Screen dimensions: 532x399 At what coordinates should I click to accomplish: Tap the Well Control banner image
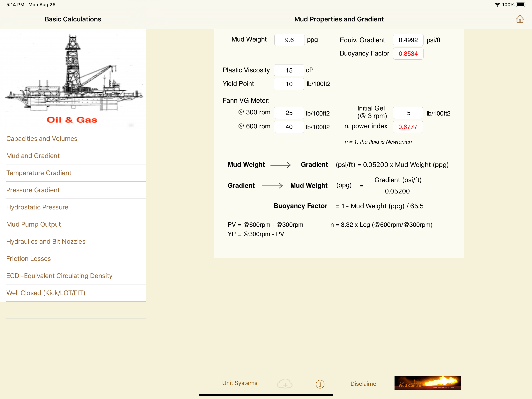(428, 383)
